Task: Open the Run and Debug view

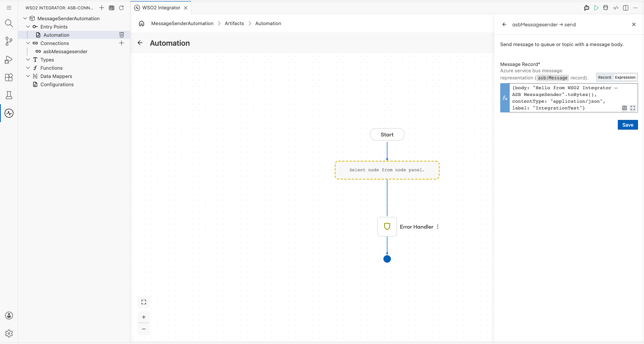Action: (x=9, y=59)
